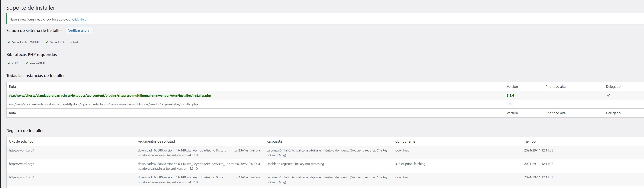Viewport: 644px width, 188px height.
Task: Click the Tiempo column header
Action: (530, 141)
